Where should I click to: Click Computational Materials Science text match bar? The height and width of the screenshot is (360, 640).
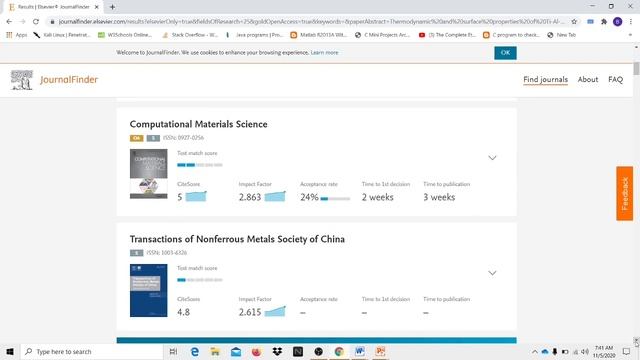tap(200, 165)
